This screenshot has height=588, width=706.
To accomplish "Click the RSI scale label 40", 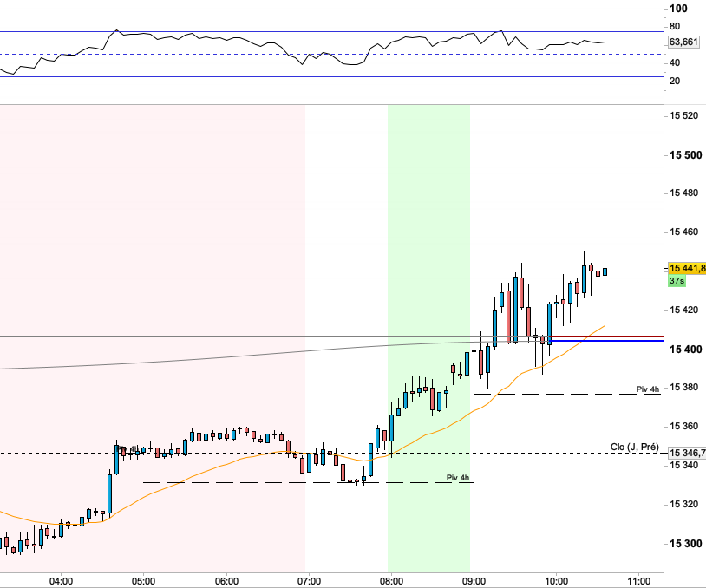I will coord(675,63).
